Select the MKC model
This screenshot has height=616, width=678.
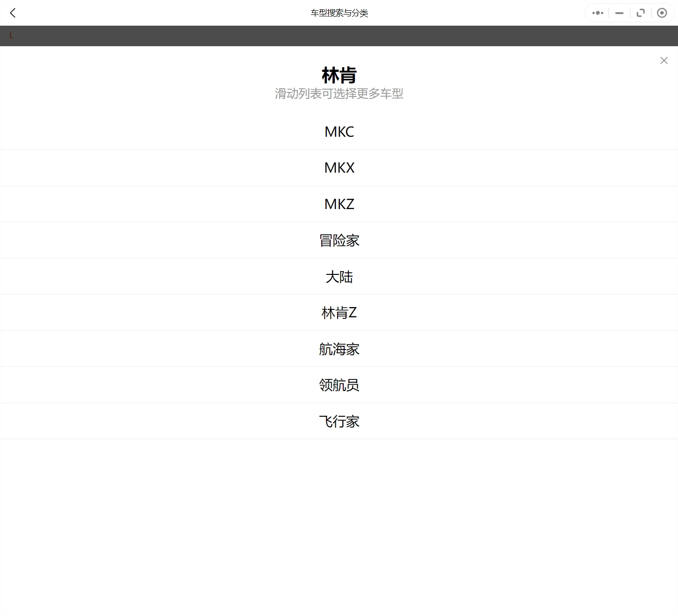[339, 132]
